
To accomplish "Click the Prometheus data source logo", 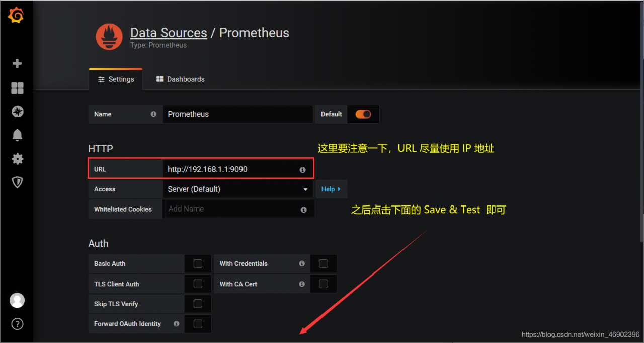I will [109, 37].
